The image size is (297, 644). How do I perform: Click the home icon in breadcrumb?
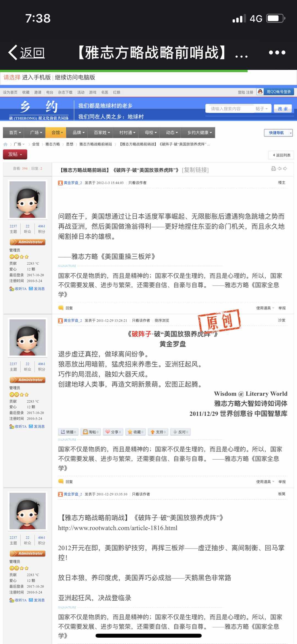pyautogui.click(x=5, y=144)
